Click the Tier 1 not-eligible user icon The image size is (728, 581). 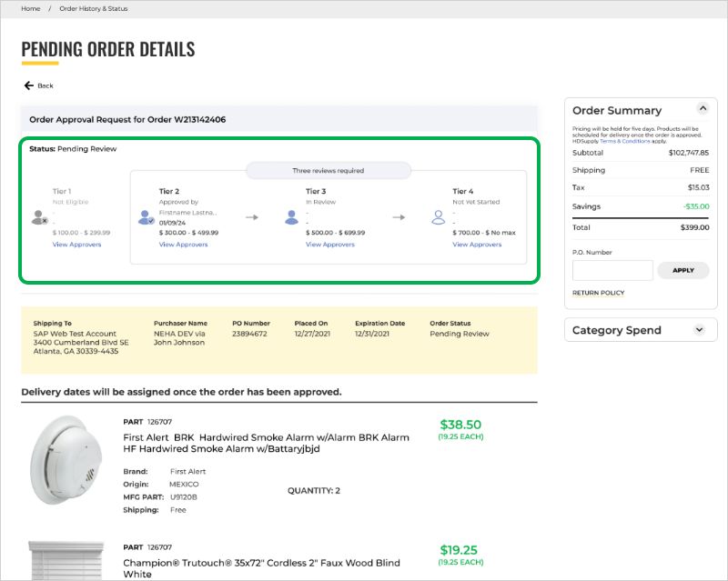point(39,217)
